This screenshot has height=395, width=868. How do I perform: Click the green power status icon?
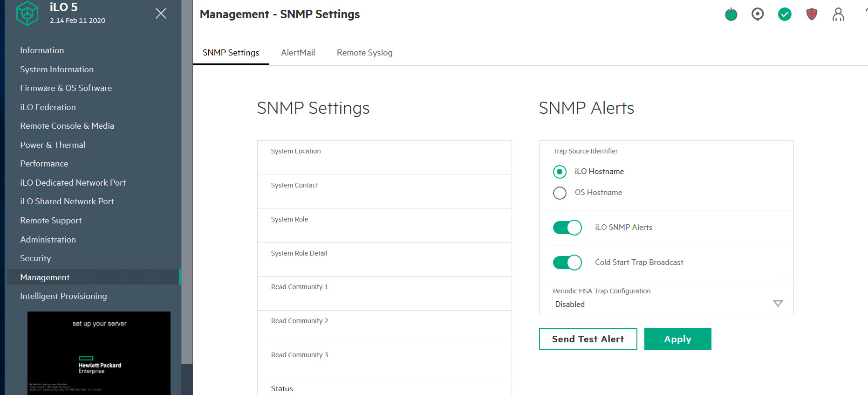[x=731, y=15]
